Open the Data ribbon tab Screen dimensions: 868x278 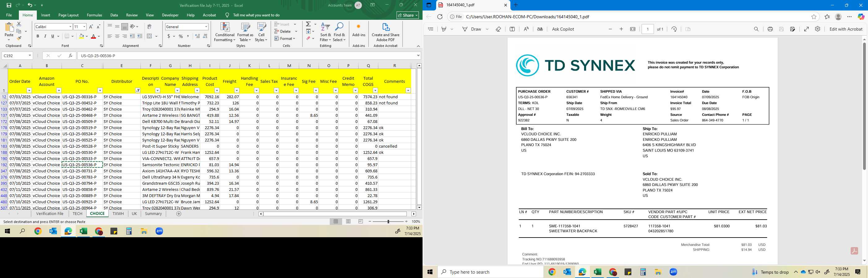tap(114, 15)
